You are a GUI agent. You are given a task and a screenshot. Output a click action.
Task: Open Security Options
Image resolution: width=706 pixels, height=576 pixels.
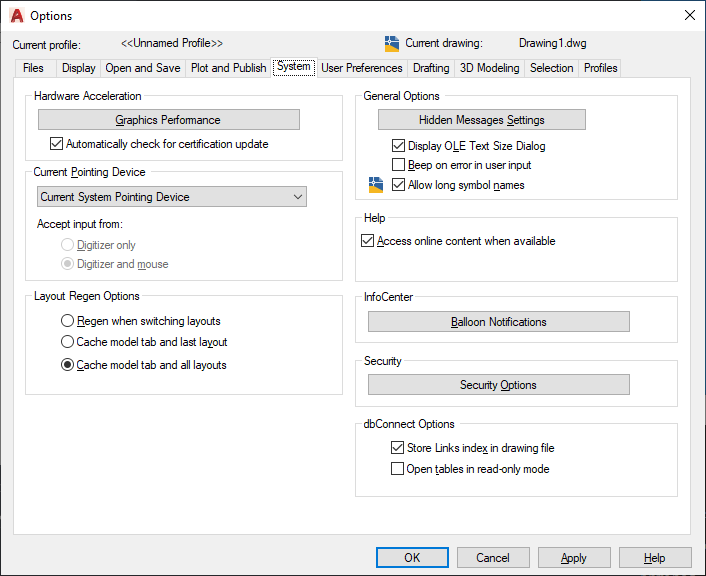498,385
